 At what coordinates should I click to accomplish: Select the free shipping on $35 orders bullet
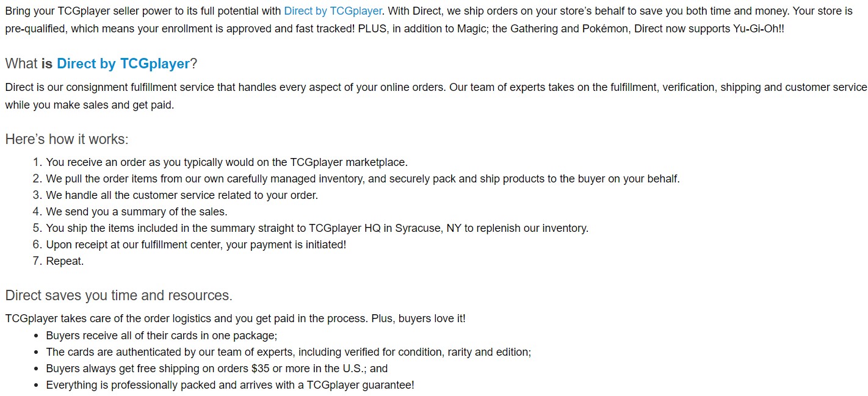(217, 369)
